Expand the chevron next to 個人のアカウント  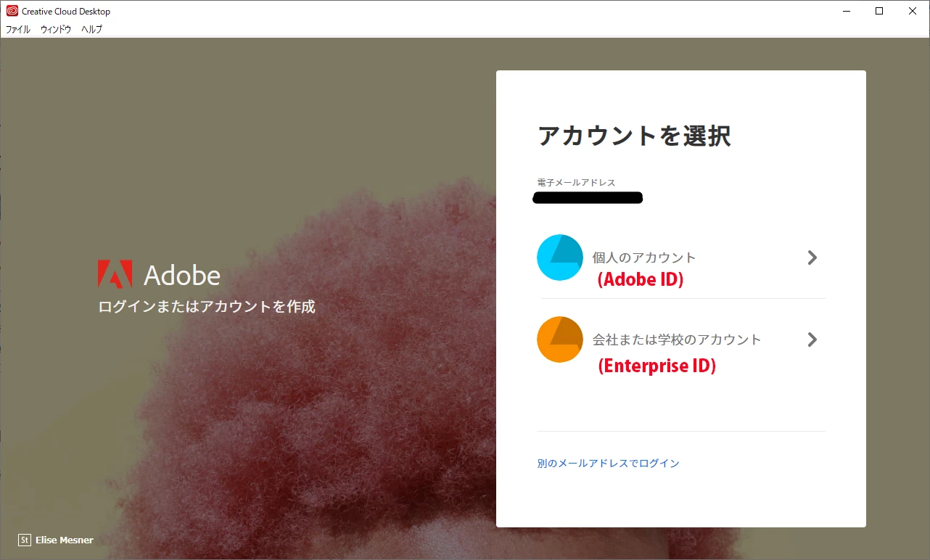coord(812,258)
